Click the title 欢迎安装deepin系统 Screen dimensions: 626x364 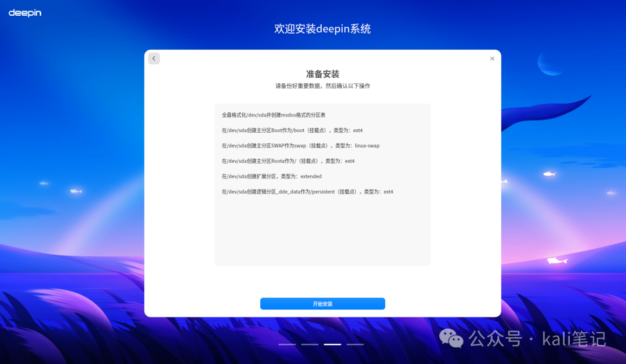[323, 29]
